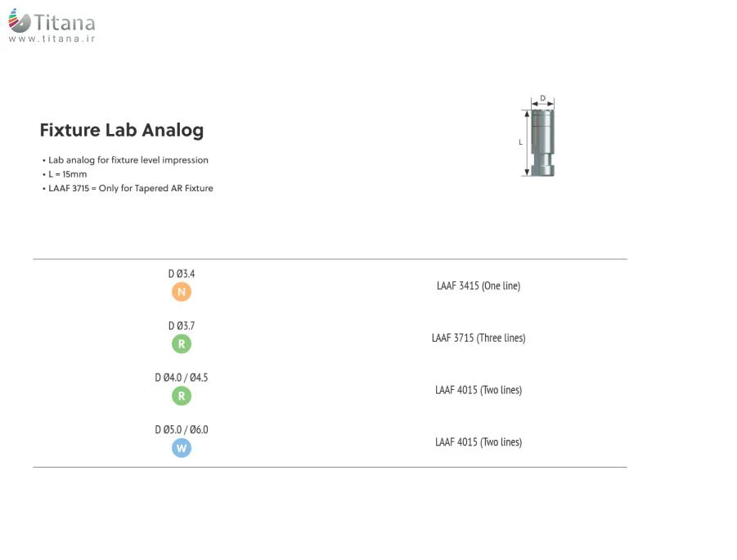Click the orange N badge
This screenshot has width=737, height=560.
(x=182, y=292)
